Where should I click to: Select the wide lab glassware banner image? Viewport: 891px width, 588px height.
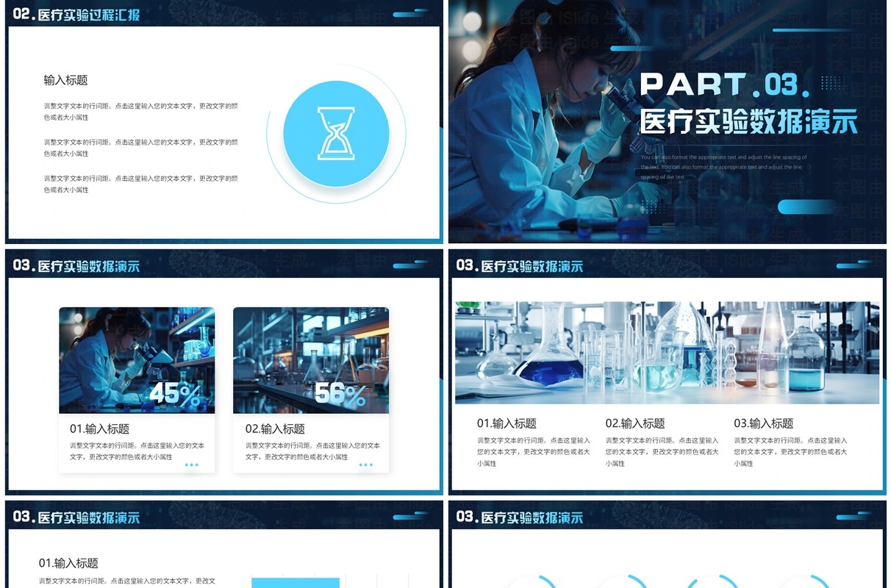click(667, 353)
